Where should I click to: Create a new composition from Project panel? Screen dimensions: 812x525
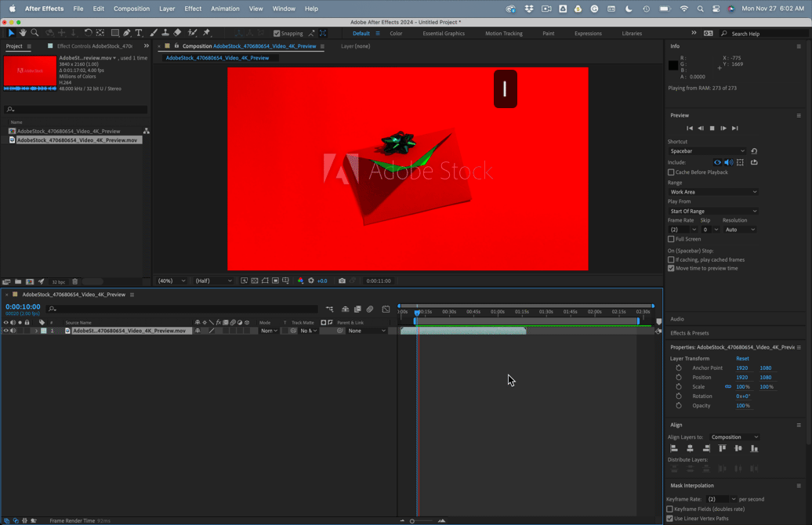(x=30, y=281)
